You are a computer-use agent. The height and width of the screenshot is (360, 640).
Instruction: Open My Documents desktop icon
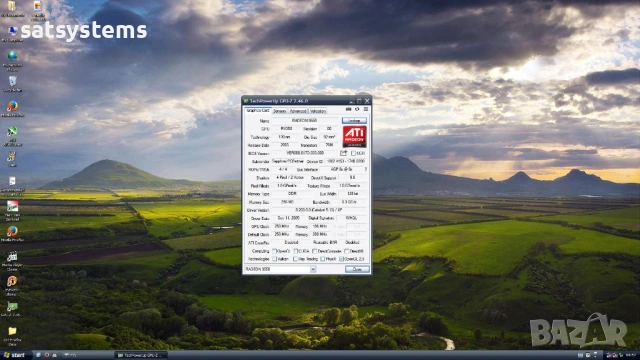tap(12, 6)
